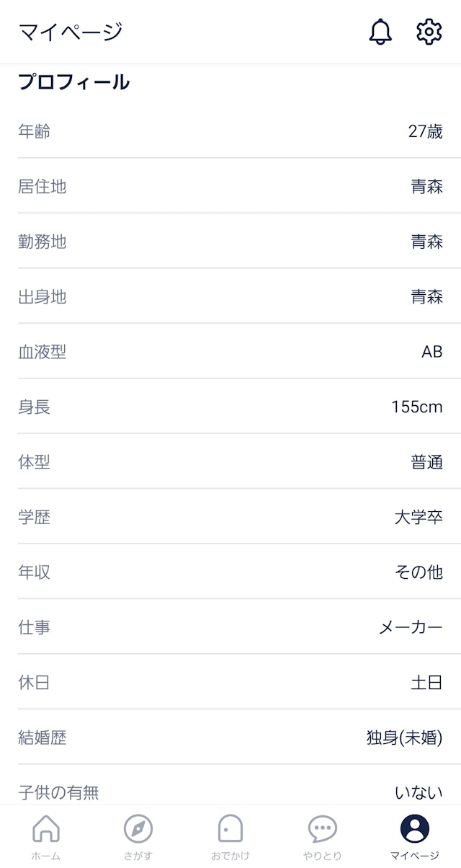Tap the Search compass icon

point(138,829)
